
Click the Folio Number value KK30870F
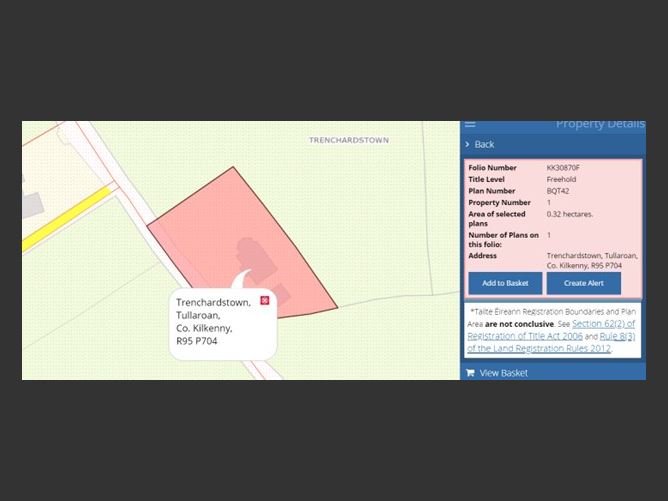pos(563,167)
